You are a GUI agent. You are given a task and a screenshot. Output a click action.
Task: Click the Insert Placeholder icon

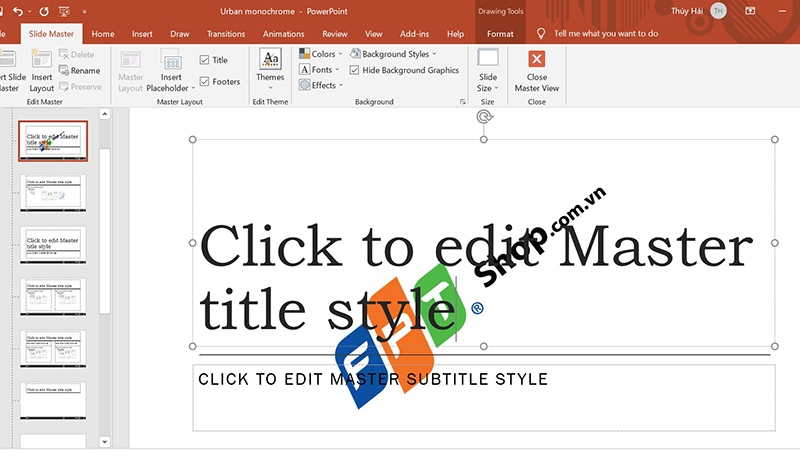[x=171, y=61]
